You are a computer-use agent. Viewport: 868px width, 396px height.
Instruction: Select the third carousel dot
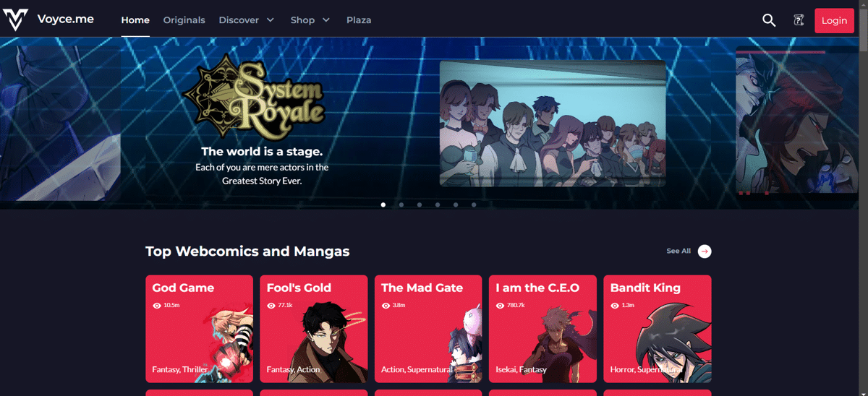pos(420,205)
